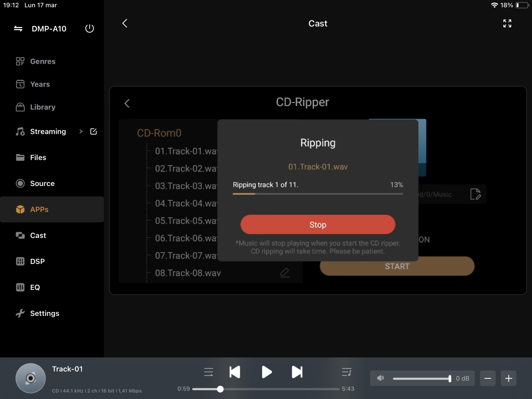
Task: Select 06.Track-06.wav in the list
Action: click(186, 238)
